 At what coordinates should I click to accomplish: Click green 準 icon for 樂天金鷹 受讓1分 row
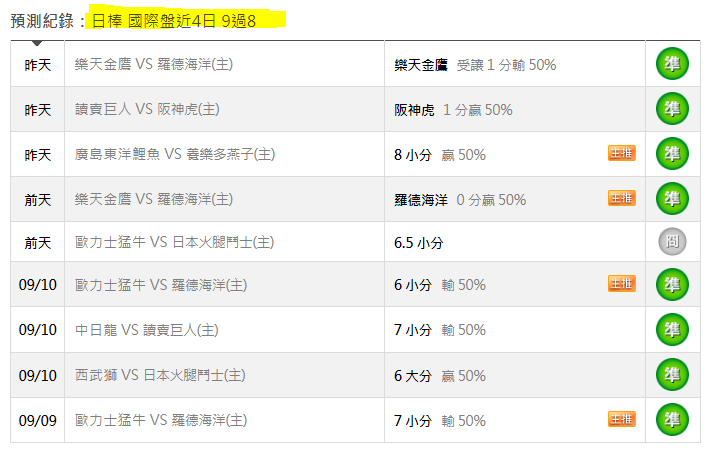click(x=672, y=64)
